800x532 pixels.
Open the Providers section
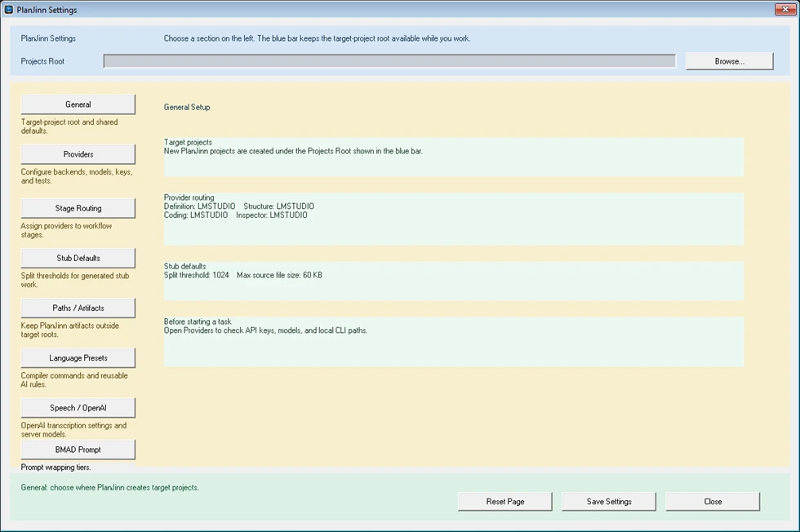tap(78, 154)
